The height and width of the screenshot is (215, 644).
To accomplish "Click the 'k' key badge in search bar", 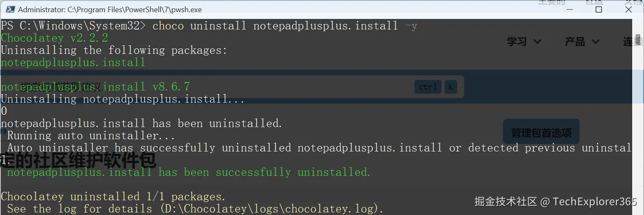I will (x=450, y=87).
